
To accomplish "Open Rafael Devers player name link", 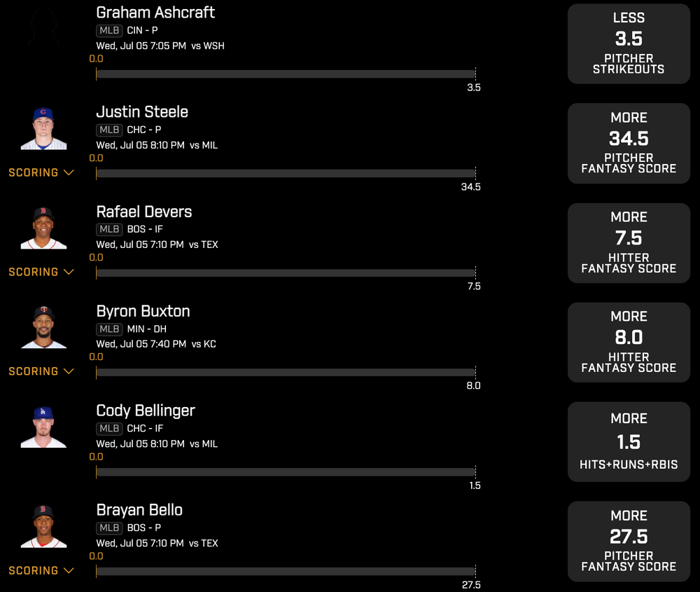I will [143, 212].
